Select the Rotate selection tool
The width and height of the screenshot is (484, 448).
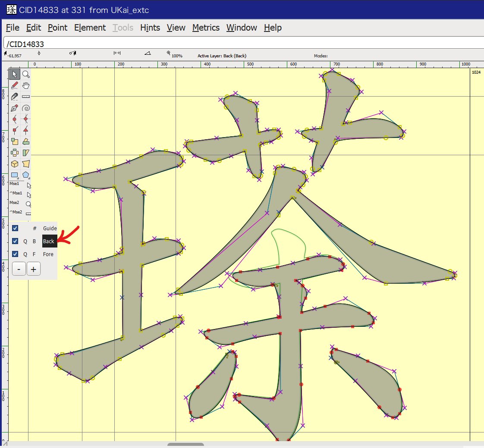point(26,141)
